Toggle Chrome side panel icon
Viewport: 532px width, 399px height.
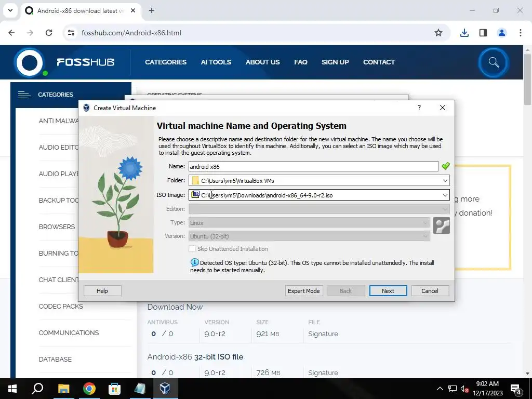[483, 33]
